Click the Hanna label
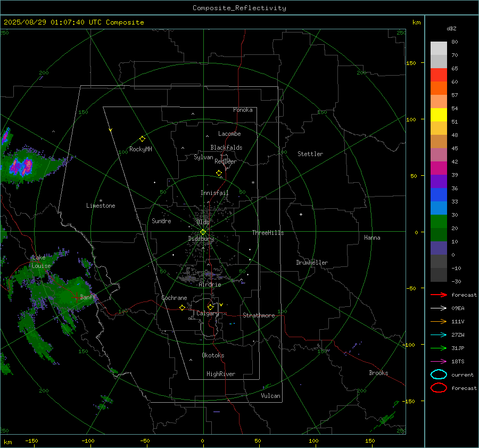Screen dimensions: 479x448 click(372, 238)
